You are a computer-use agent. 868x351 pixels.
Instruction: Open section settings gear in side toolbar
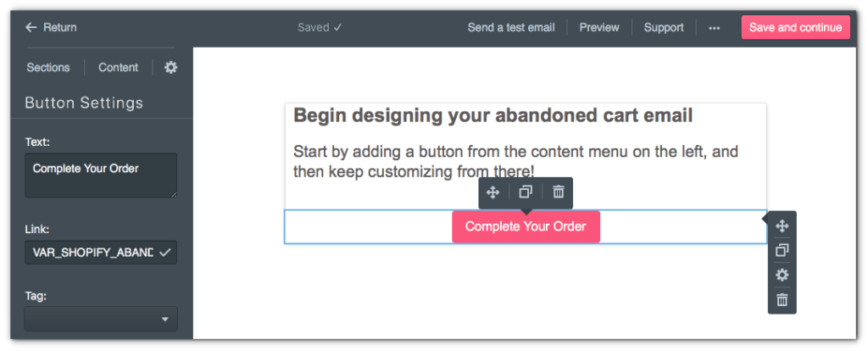point(782,276)
